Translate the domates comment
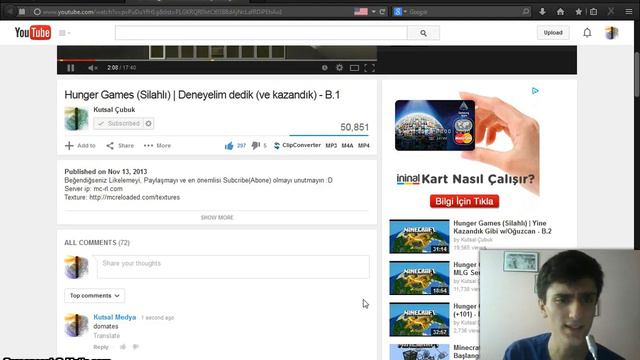640x360 pixels. pyautogui.click(x=107, y=336)
